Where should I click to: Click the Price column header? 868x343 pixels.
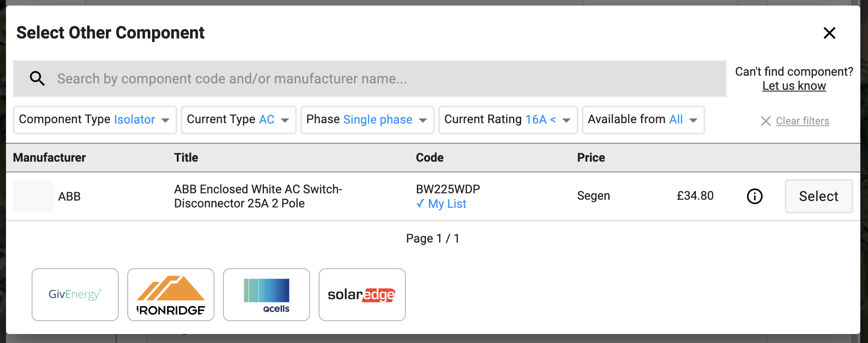tap(591, 158)
